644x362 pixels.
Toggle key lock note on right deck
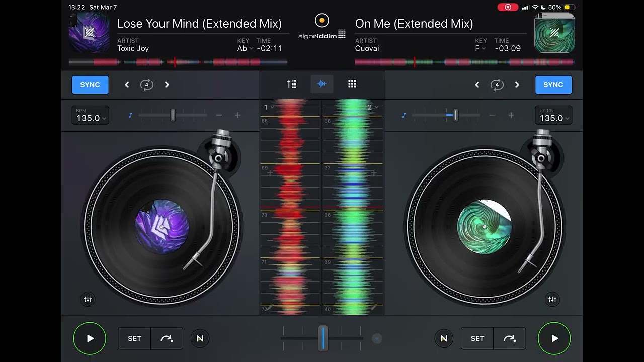[x=404, y=115]
